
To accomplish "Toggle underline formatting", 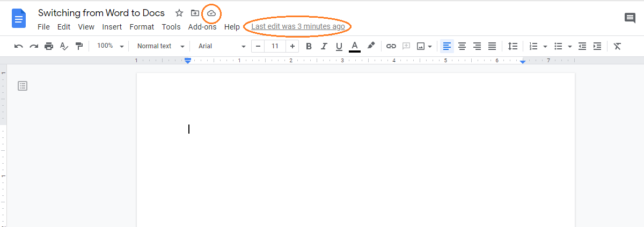I will pos(339,46).
